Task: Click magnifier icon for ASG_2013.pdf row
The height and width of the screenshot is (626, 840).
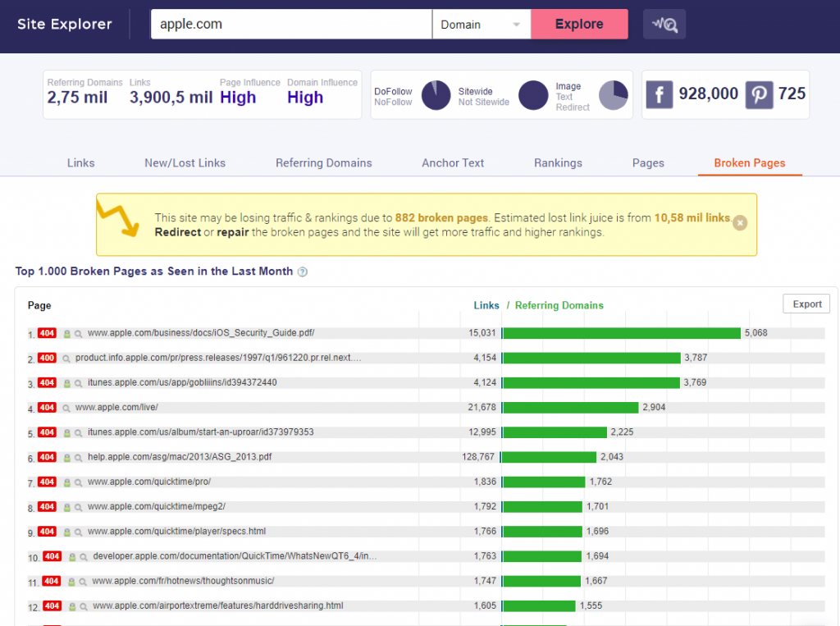Action: click(x=78, y=459)
